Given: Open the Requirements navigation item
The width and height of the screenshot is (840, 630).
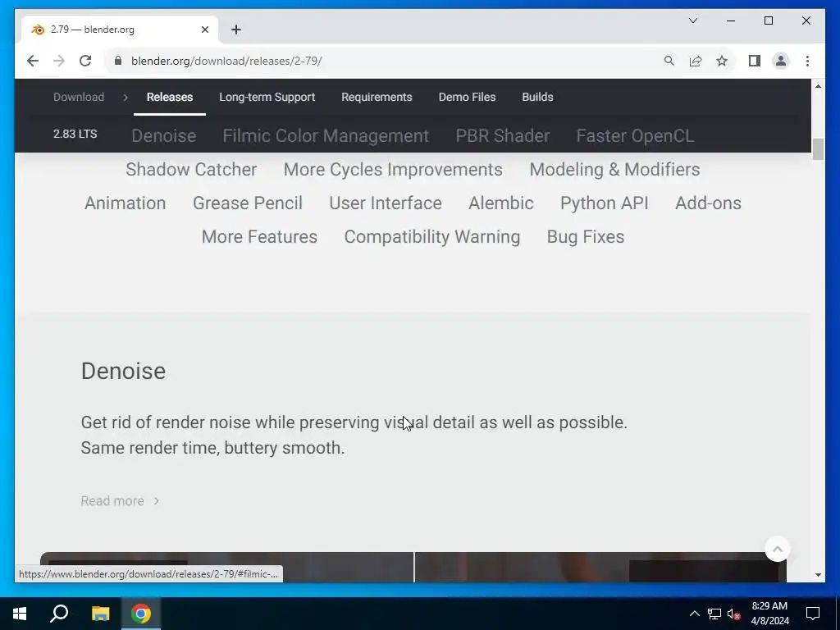Looking at the screenshot, I should (377, 97).
